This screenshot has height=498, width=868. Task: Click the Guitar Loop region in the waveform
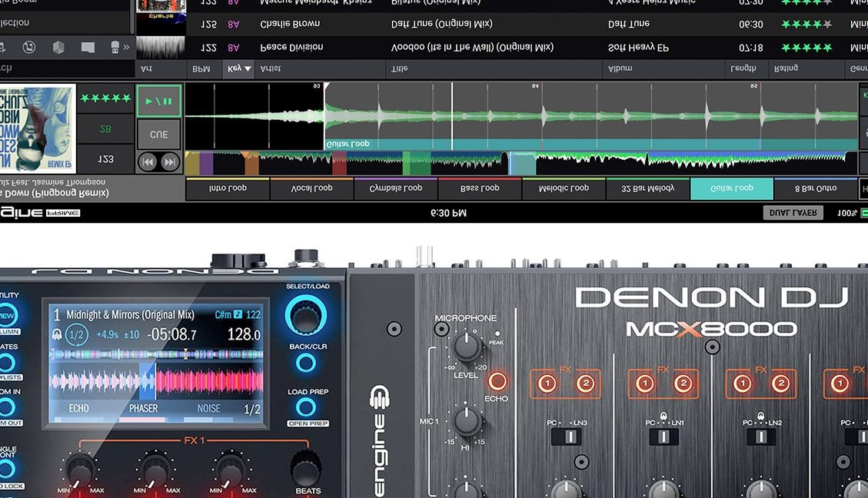coord(590,144)
